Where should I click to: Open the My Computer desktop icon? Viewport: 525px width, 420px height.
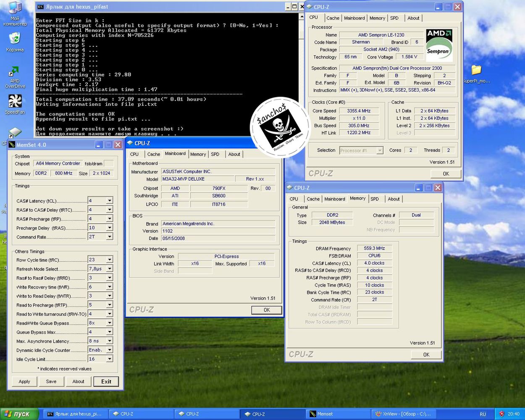(x=15, y=13)
